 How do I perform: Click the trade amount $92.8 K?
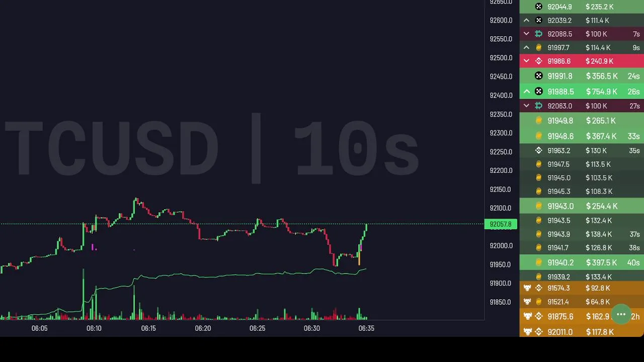[598, 288]
